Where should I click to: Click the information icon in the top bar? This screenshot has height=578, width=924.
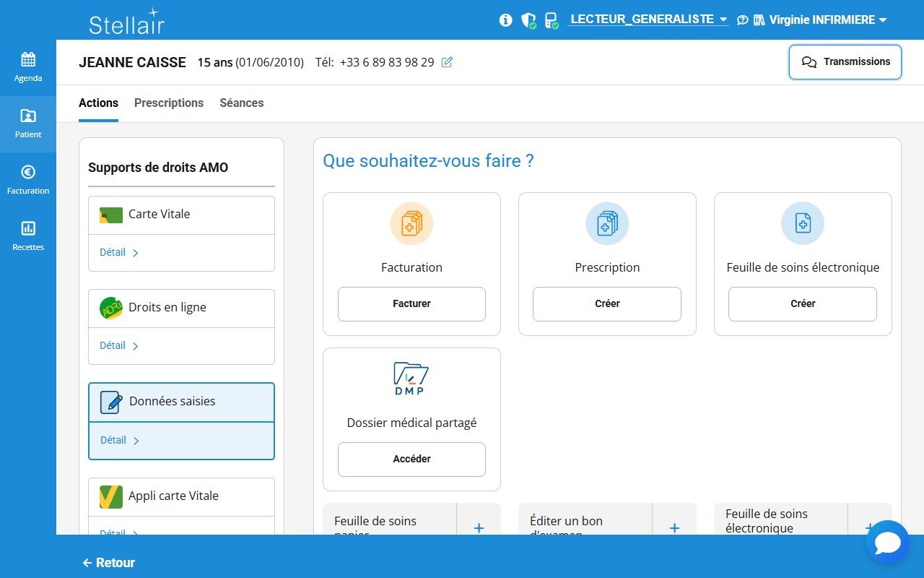point(505,20)
